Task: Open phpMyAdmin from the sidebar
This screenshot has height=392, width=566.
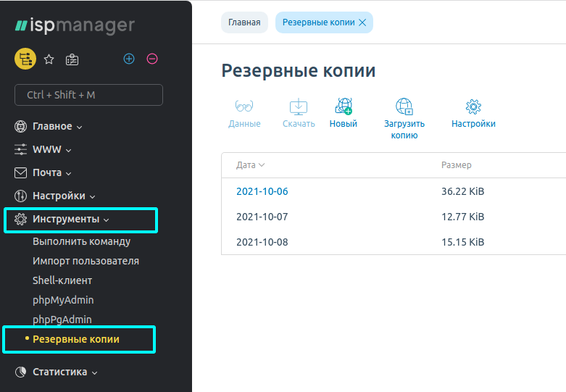Action: click(x=63, y=300)
